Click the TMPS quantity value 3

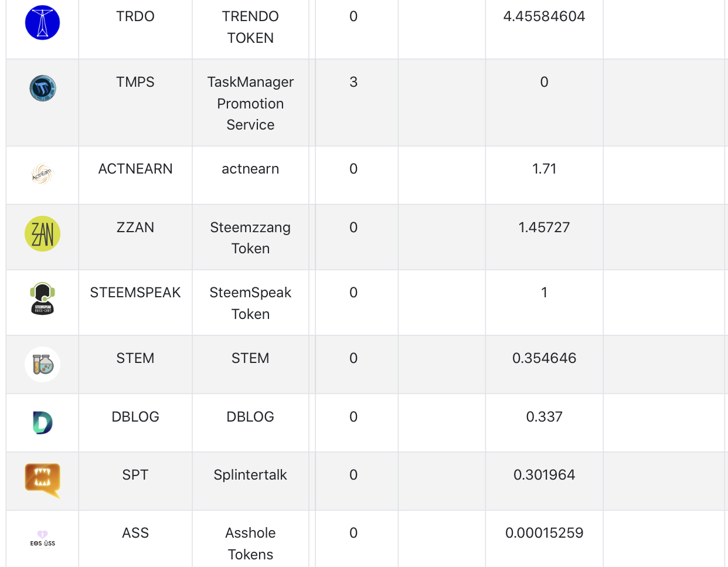(353, 82)
